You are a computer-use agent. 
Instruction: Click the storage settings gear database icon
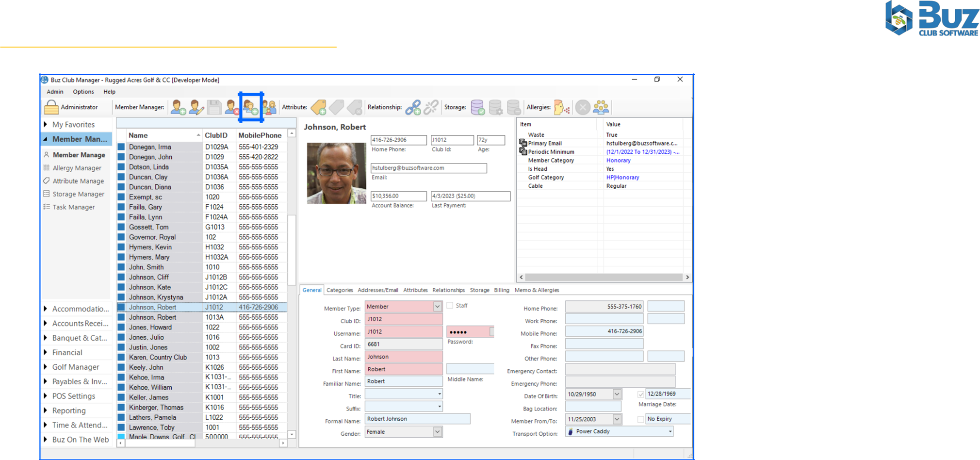point(495,107)
